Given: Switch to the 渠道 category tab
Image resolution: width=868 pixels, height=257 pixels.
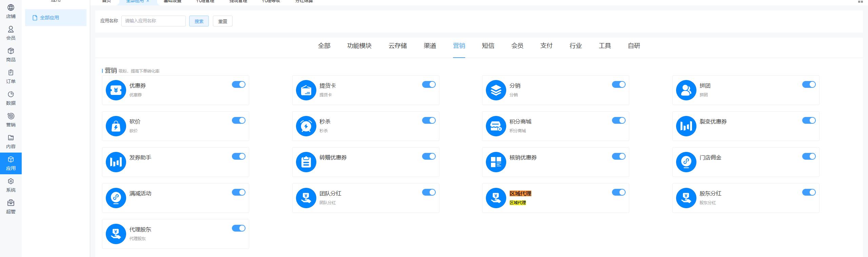Looking at the screenshot, I should click(x=430, y=46).
